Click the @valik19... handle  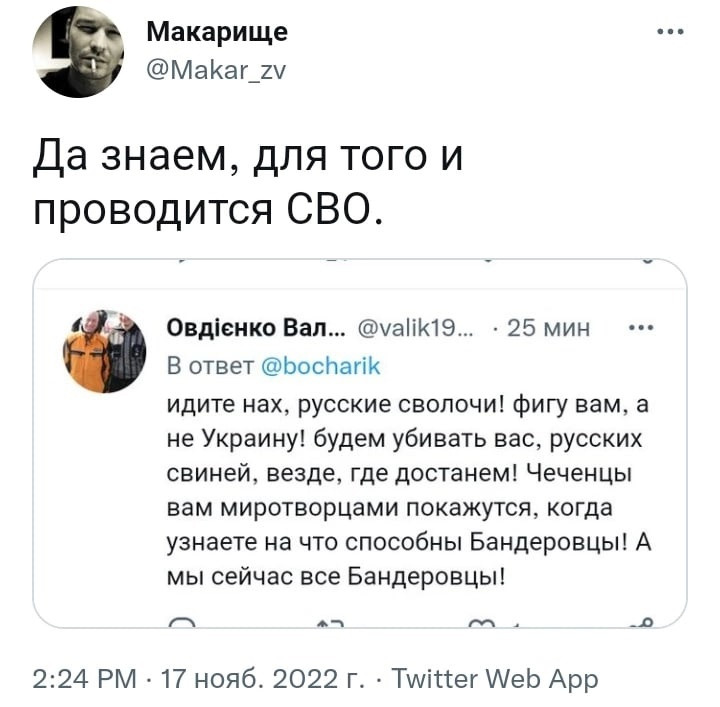tap(421, 327)
